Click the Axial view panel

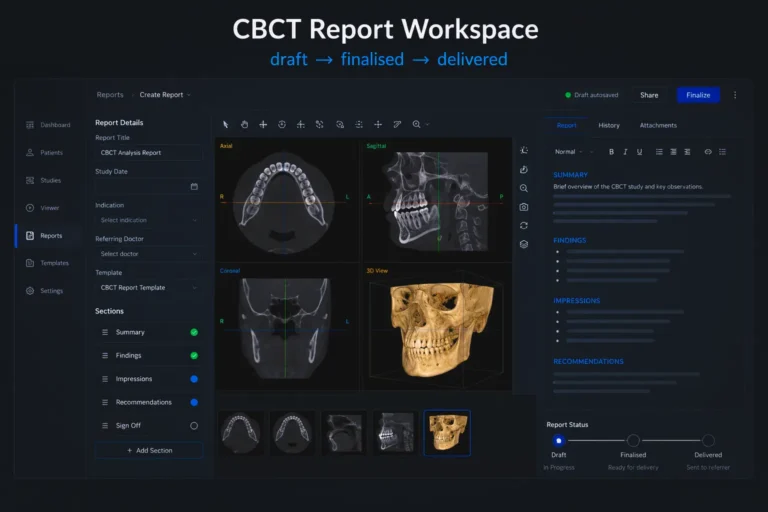pyautogui.click(x=287, y=199)
